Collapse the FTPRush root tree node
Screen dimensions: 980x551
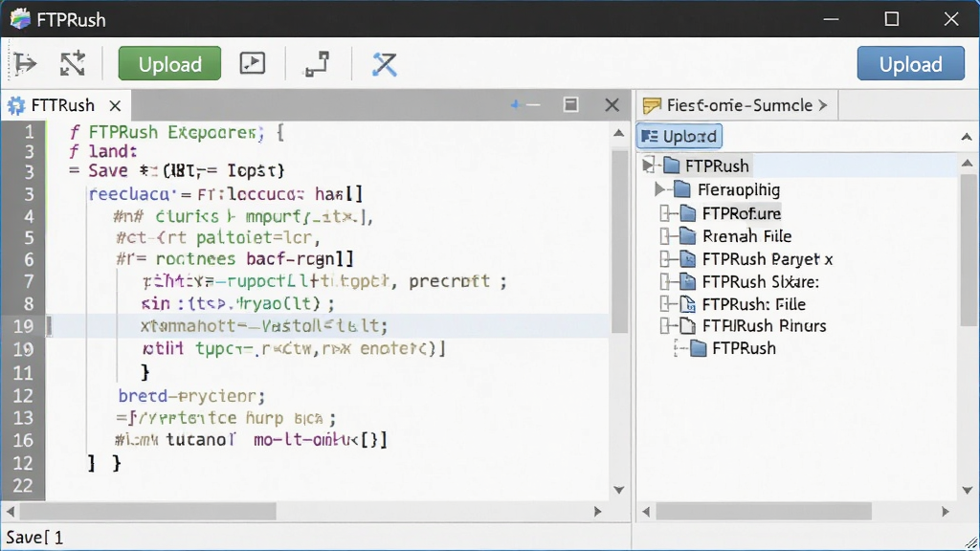pyautogui.click(x=648, y=165)
